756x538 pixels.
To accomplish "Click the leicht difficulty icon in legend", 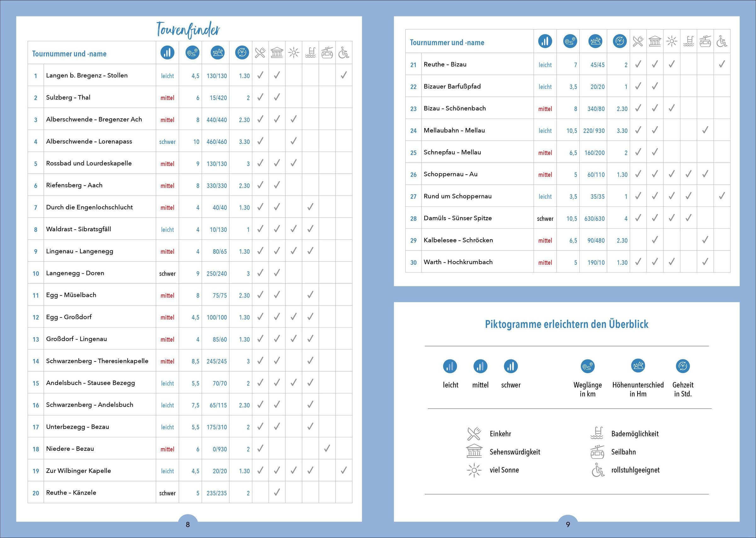I will coord(450,367).
